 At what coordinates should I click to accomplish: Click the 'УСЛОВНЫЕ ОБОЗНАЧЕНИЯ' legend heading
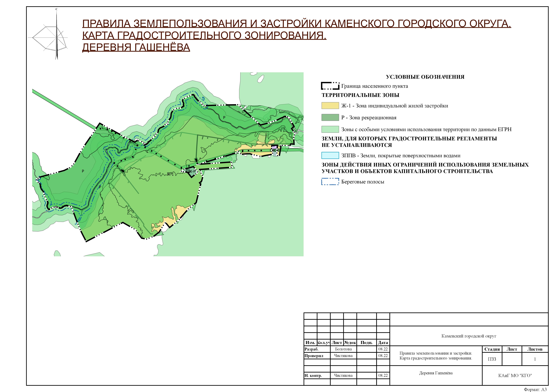(x=425, y=77)
